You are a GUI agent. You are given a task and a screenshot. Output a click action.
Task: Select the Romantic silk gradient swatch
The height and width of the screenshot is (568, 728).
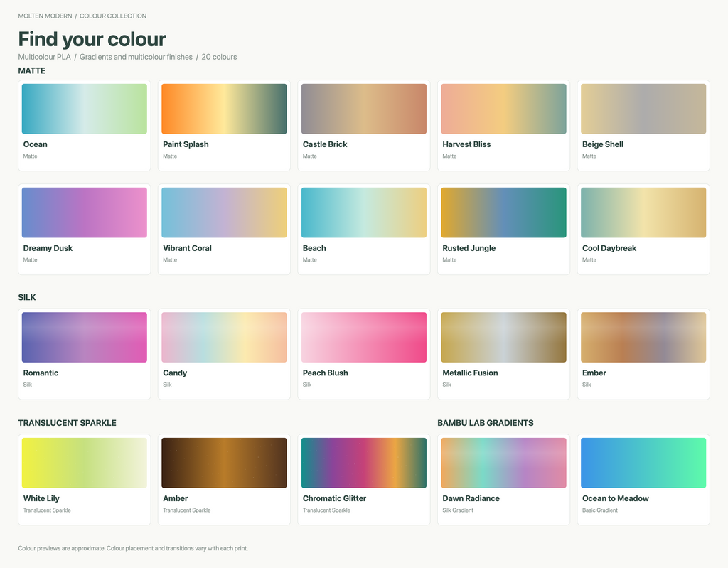pos(85,337)
